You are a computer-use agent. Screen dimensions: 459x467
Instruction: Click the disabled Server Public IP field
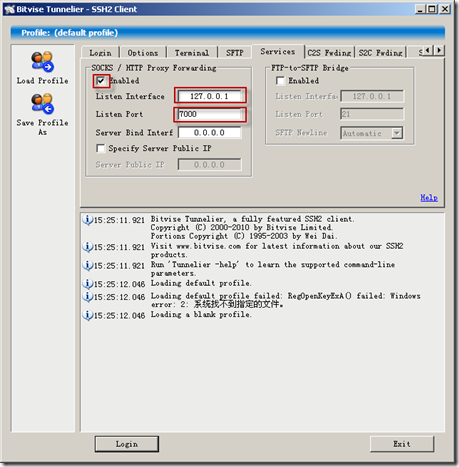(209, 164)
